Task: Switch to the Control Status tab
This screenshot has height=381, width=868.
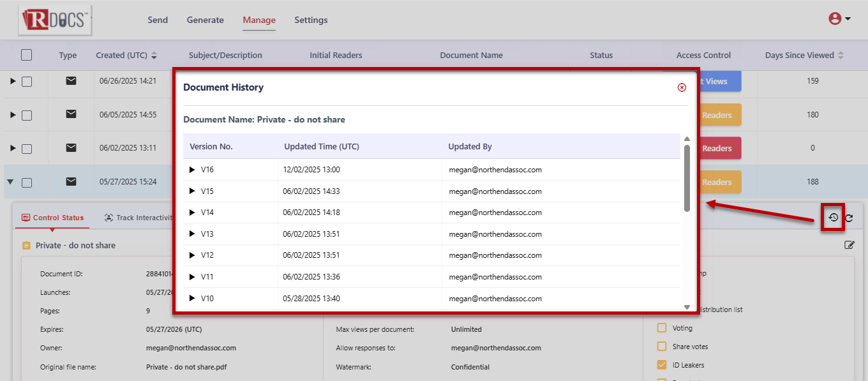Action: 52,218
